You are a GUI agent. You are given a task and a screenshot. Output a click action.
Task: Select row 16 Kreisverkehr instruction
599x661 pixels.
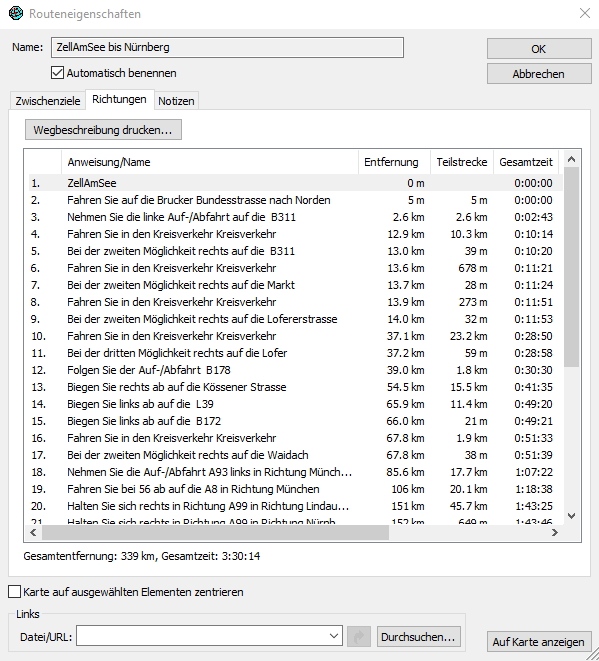coord(295,438)
